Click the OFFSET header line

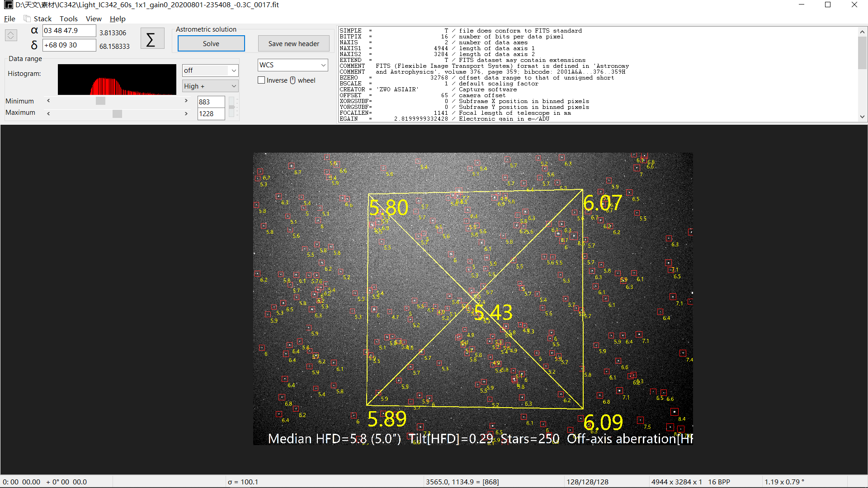coord(423,95)
